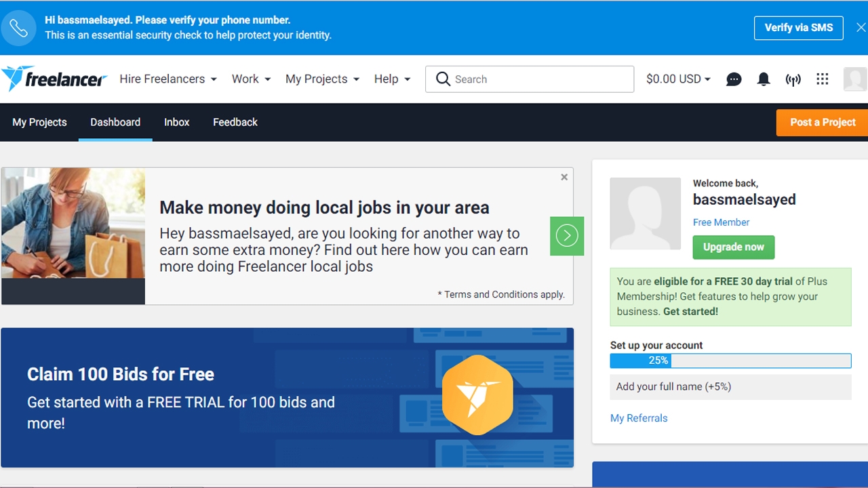Image resolution: width=868 pixels, height=488 pixels.
Task: Select the Dashboard tab
Action: pos(115,123)
